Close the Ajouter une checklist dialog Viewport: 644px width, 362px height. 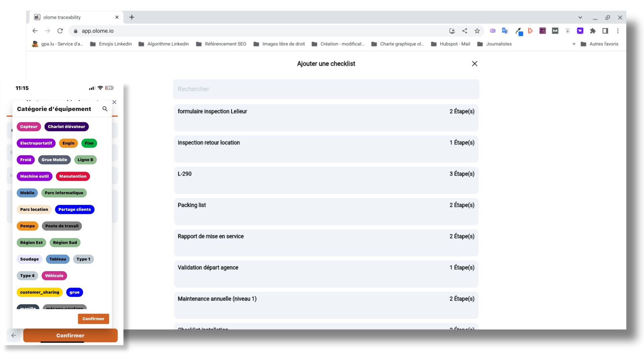pyautogui.click(x=474, y=64)
